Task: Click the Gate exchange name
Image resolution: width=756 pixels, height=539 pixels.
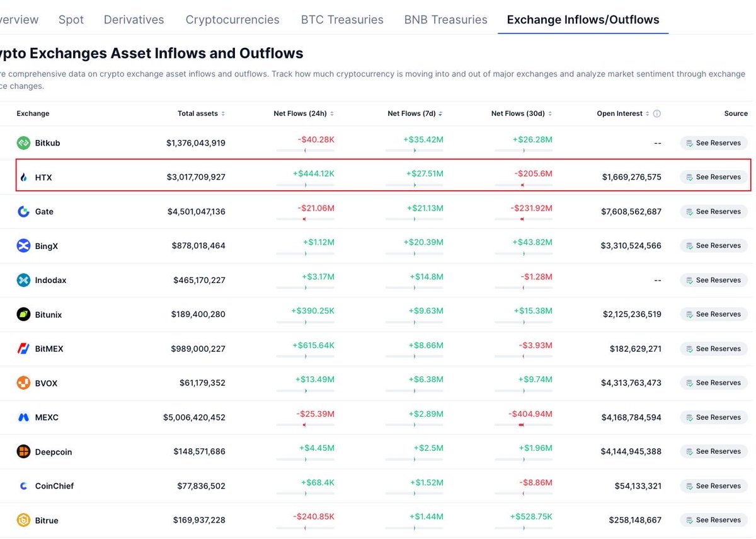Action: 44,212
